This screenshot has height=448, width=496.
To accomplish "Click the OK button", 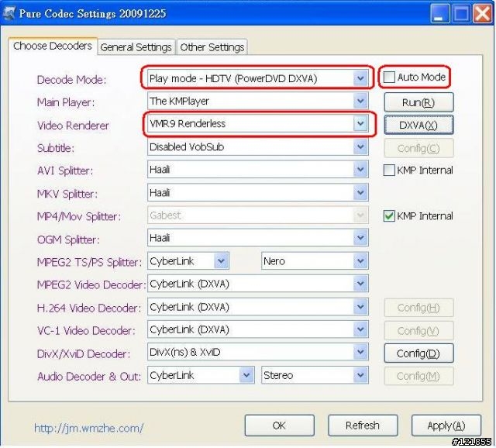I will point(279,426).
